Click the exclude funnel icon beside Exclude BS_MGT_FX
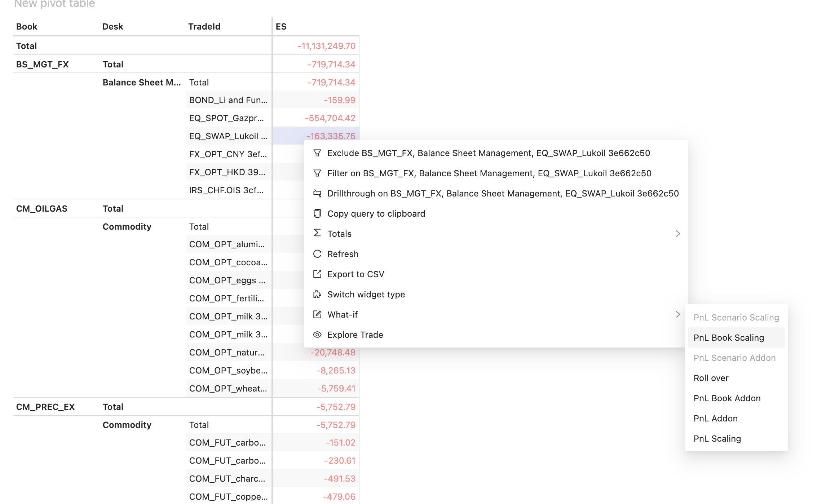Image resolution: width=817 pixels, height=504 pixels. pyautogui.click(x=317, y=153)
